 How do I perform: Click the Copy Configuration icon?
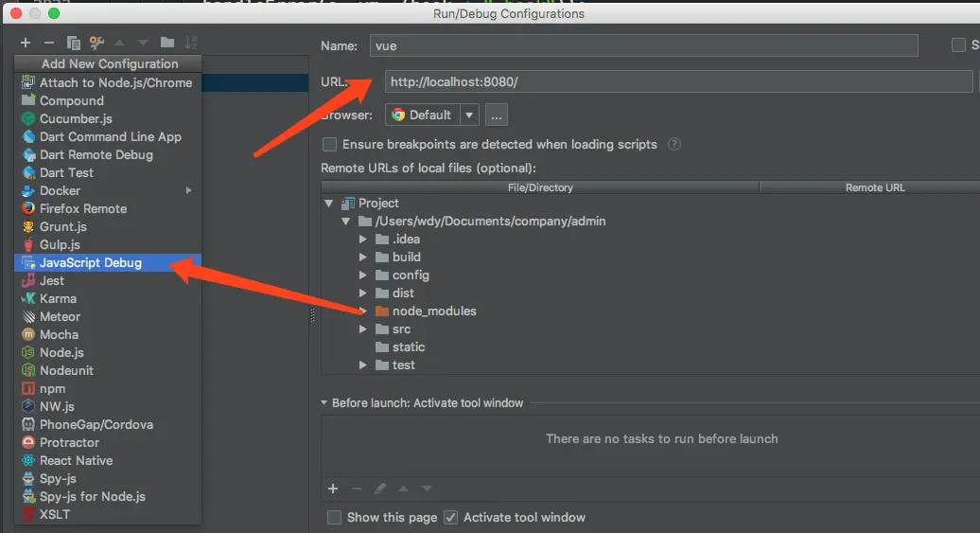(x=73, y=43)
